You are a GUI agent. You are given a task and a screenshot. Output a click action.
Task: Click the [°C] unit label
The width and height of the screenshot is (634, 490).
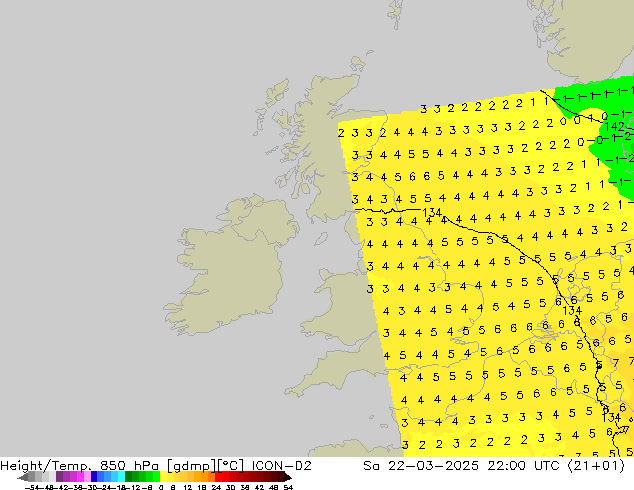tap(231, 466)
